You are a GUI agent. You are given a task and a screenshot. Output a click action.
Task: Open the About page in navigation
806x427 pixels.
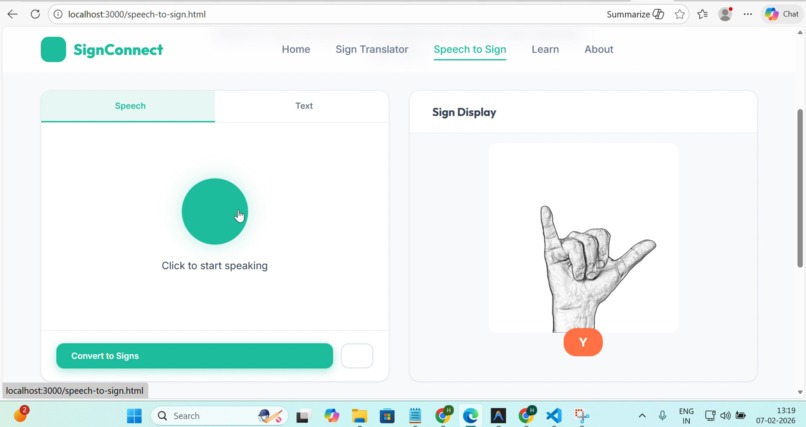pyautogui.click(x=599, y=49)
